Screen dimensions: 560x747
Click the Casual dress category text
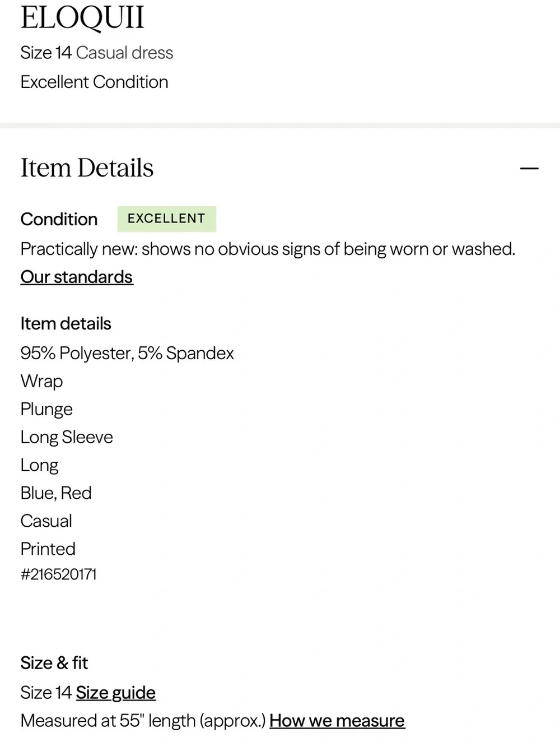125,53
